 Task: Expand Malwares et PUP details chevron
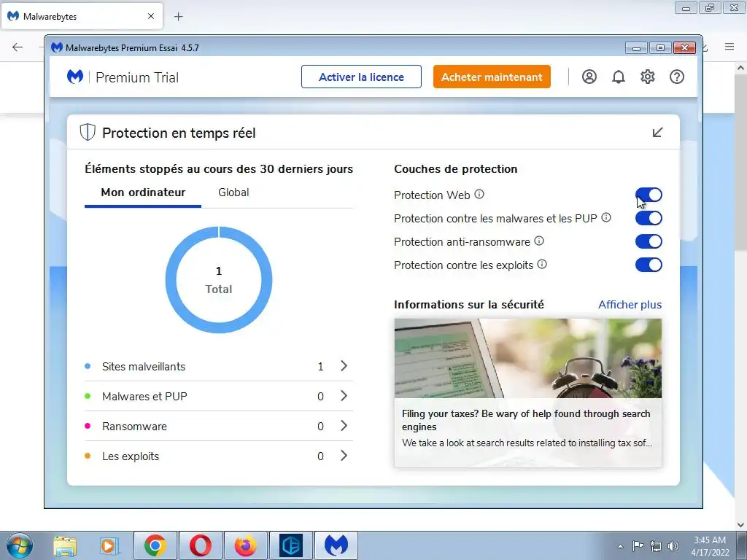[344, 396]
